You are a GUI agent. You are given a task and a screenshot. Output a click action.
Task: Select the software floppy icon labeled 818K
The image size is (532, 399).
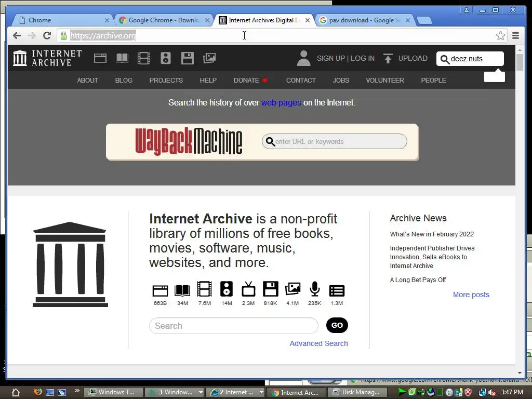click(x=270, y=289)
